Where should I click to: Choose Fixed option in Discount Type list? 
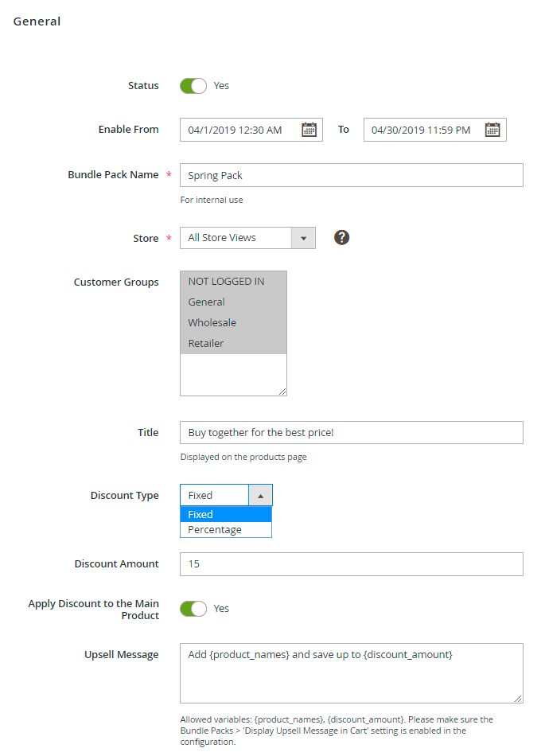click(x=226, y=514)
